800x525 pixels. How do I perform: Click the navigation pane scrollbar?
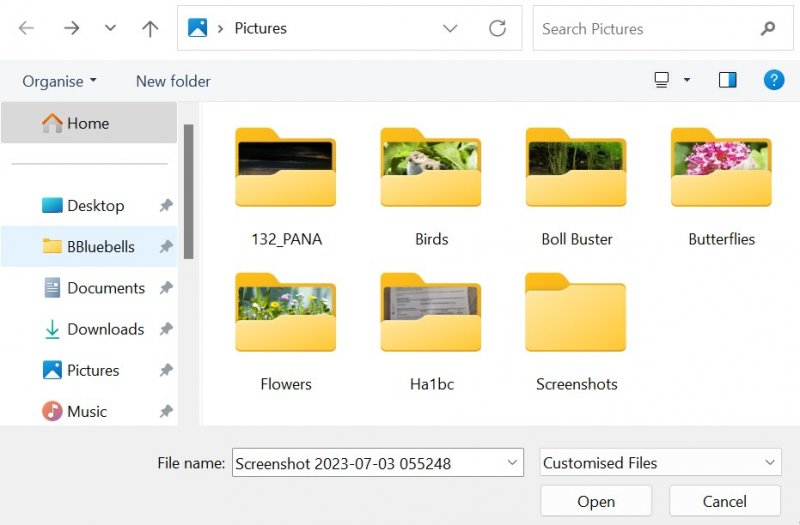point(188,190)
